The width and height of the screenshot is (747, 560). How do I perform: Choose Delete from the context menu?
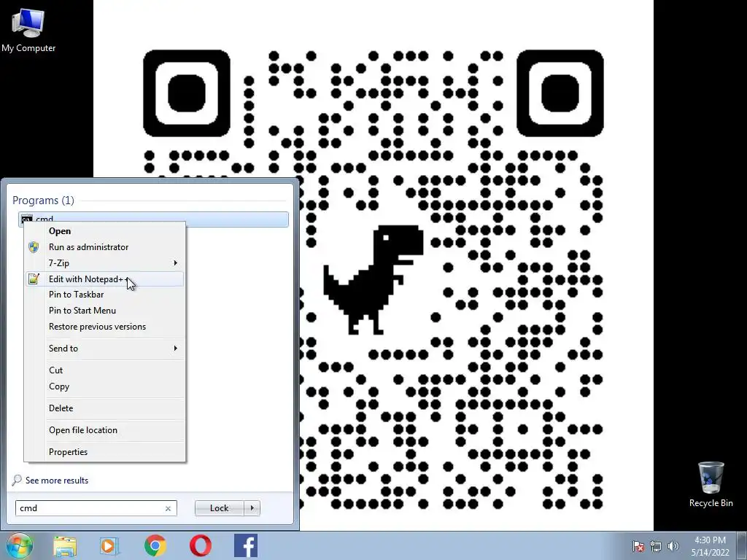tap(104, 408)
